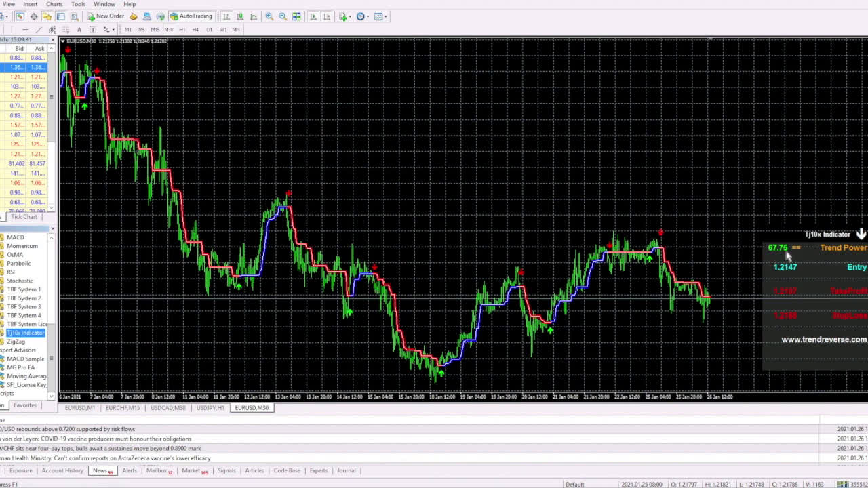The width and height of the screenshot is (868, 488).
Task: Enable the D1 timeframe button
Action: coord(210,29)
